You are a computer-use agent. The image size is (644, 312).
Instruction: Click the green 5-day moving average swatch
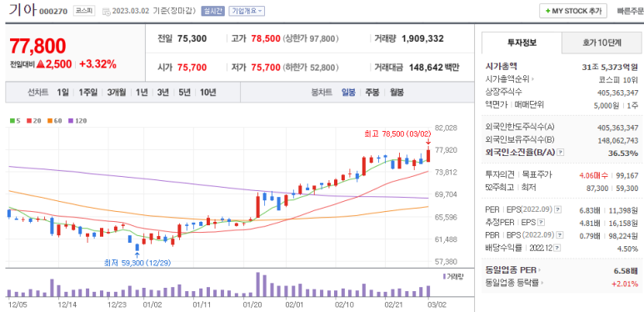12,121
